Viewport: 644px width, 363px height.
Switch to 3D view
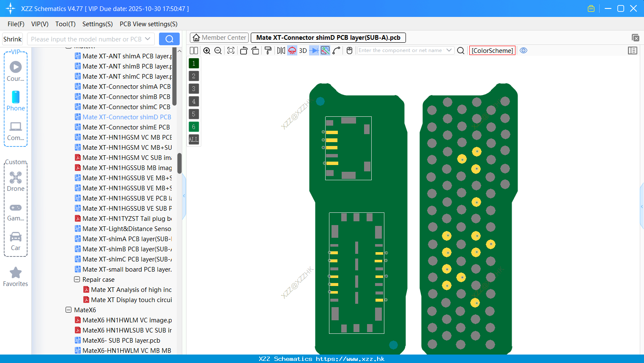click(x=303, y=50)
